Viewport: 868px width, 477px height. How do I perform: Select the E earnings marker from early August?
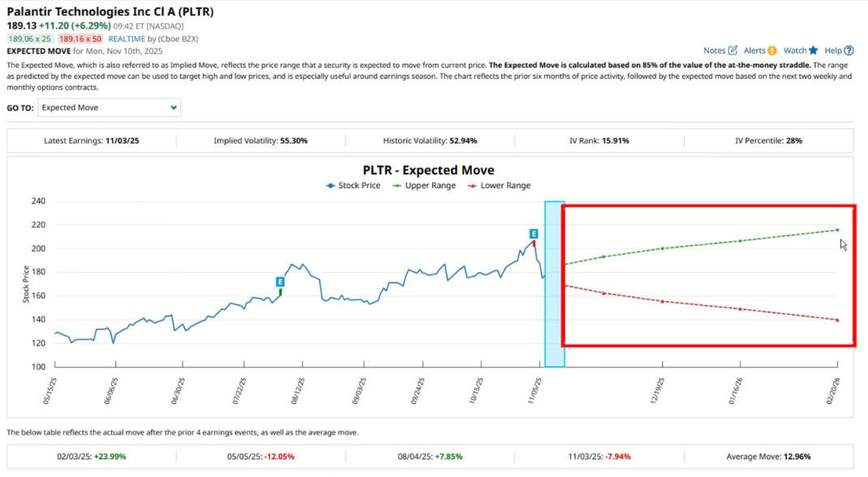pyautogui.click(x=279, y=281)
